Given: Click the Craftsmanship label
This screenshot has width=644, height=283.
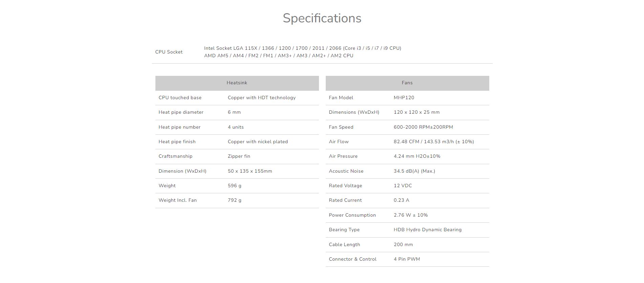Looking at the screenshot, I should [x=175, y=156].
